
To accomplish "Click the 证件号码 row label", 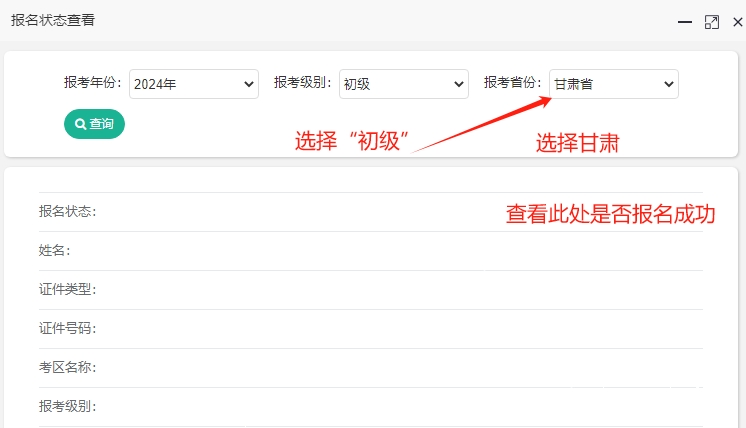I will tap(67, 329).
